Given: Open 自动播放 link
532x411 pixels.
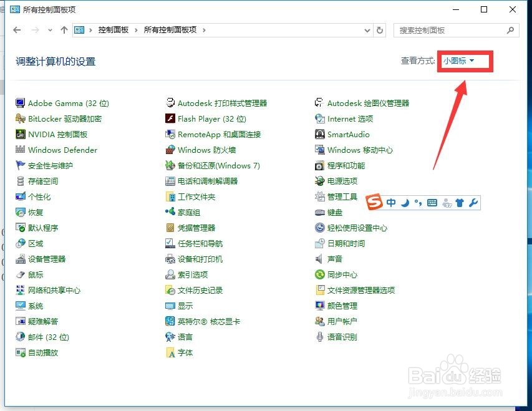Looking at the screenshot, I should [x=43, y=352].
